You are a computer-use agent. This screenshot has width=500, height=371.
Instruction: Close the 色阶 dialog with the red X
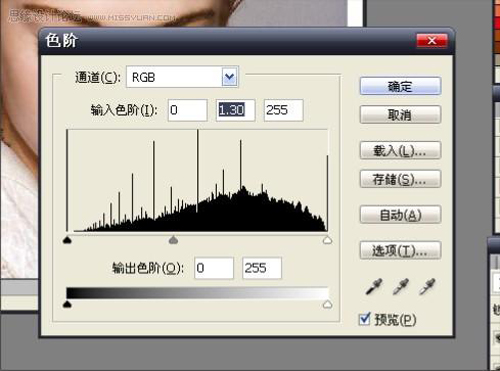click(432, 41)
